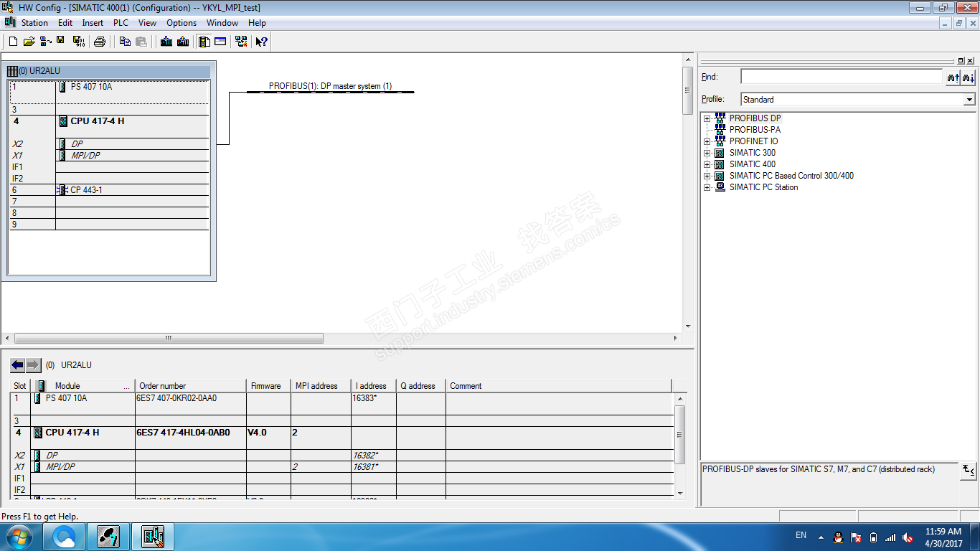The image size is (980, 551).
Task: Open the View menu
Action: (x=147, y=23)
